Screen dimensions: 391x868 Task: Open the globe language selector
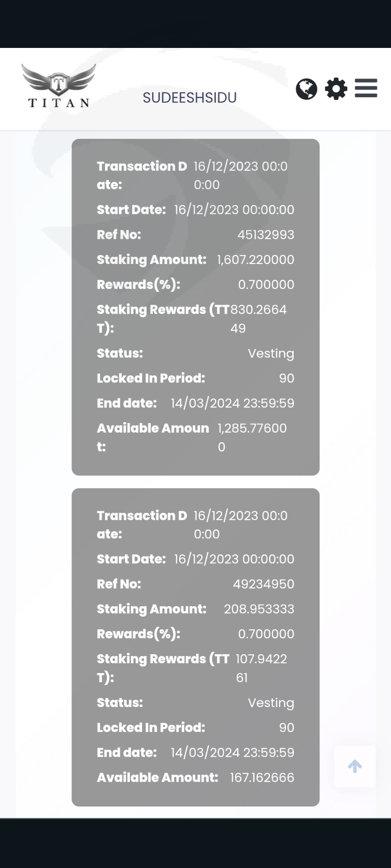tap(306, 89)
